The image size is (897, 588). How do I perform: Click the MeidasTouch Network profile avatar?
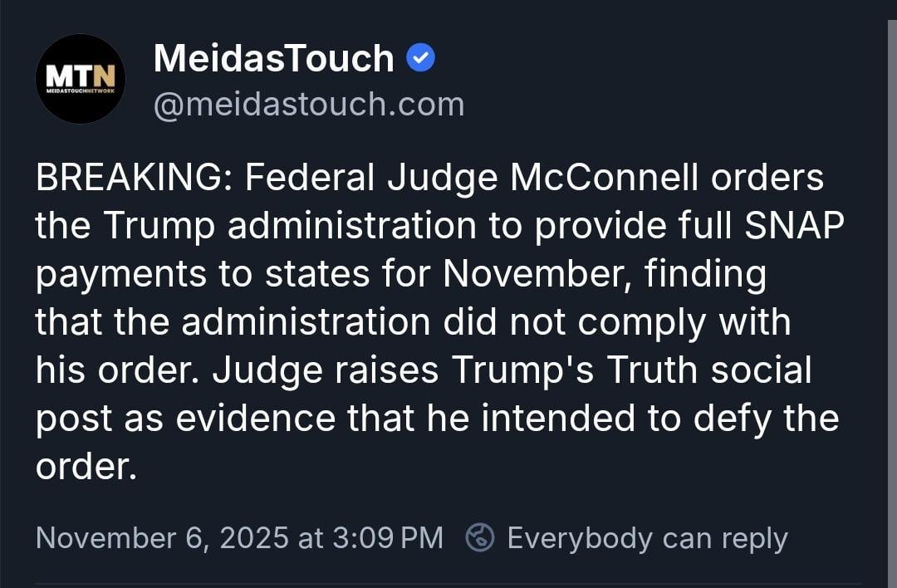coord(80,79)
